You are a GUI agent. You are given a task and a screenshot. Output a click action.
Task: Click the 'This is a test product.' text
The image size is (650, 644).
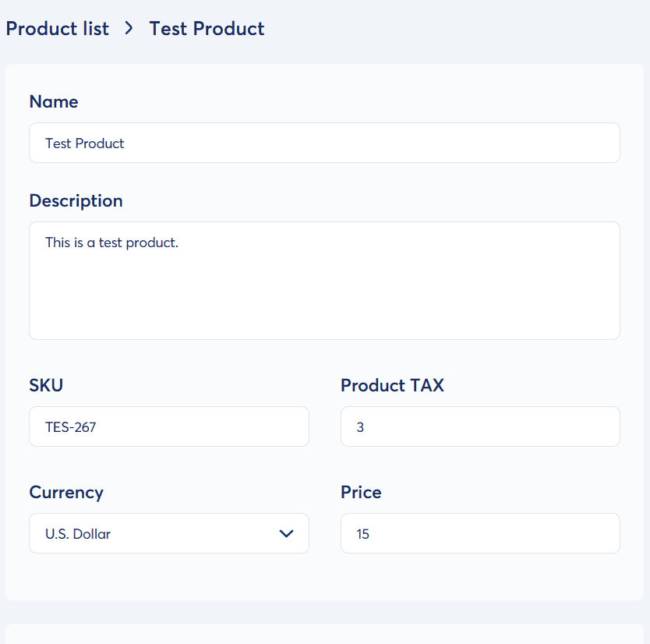tap(112, 242)
